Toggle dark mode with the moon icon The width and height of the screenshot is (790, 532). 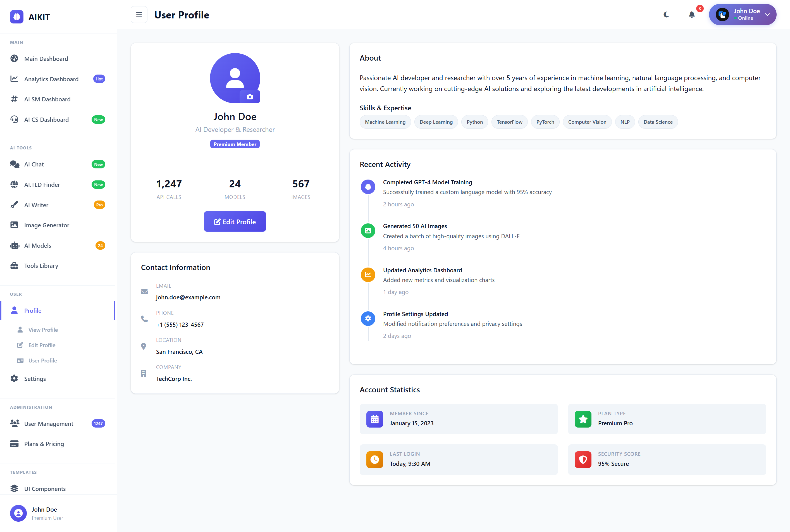coord(666,15)
